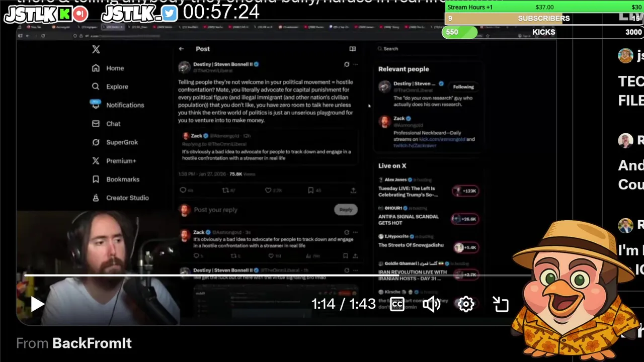The height and width of the screenshot is (362, 644).
Task: Open the X logo home icon
Action: [x=96, y=49]
